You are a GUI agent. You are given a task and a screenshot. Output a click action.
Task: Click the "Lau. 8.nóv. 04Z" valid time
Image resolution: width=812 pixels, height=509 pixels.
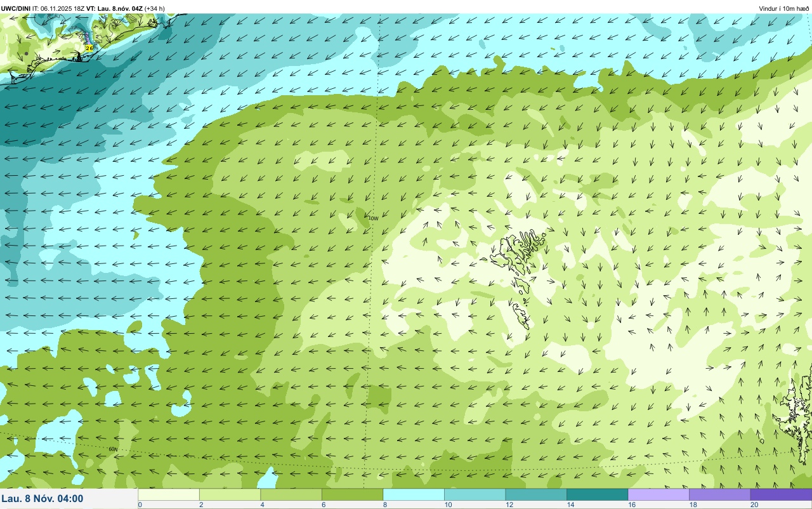coord(120,8)
